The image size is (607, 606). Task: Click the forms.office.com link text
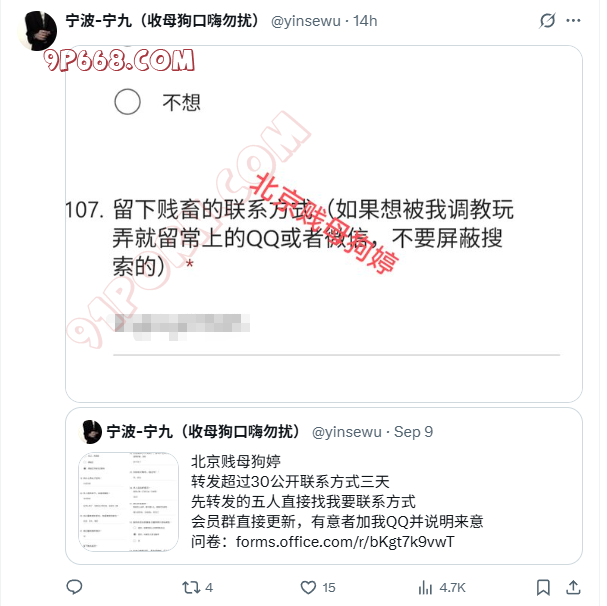(345, 542)
